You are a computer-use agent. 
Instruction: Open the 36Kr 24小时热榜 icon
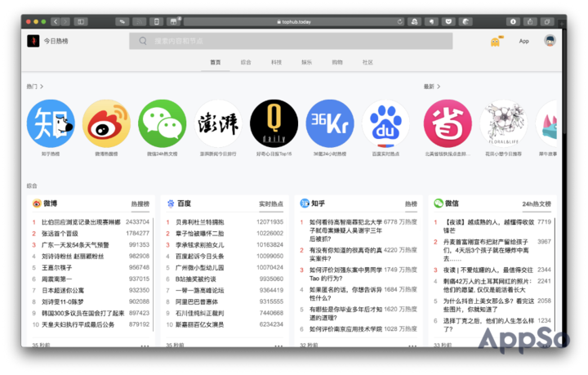coord(330,123)
